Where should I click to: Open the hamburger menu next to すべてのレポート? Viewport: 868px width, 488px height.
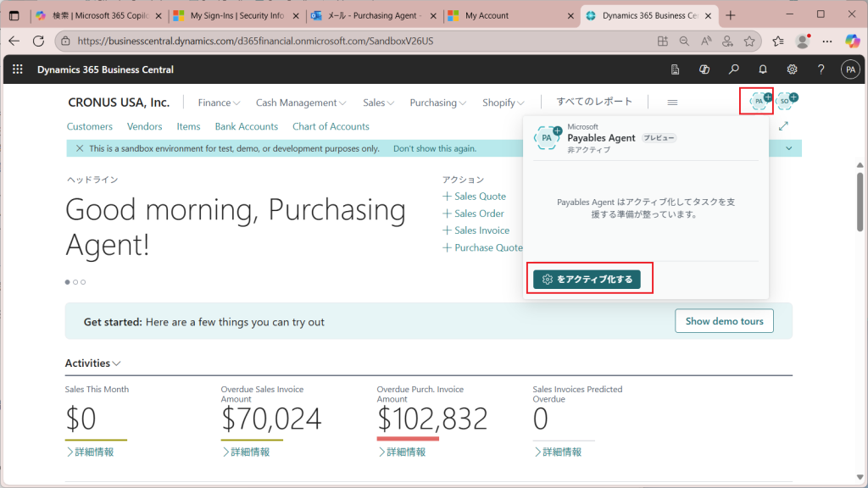[x=672, y=103]
